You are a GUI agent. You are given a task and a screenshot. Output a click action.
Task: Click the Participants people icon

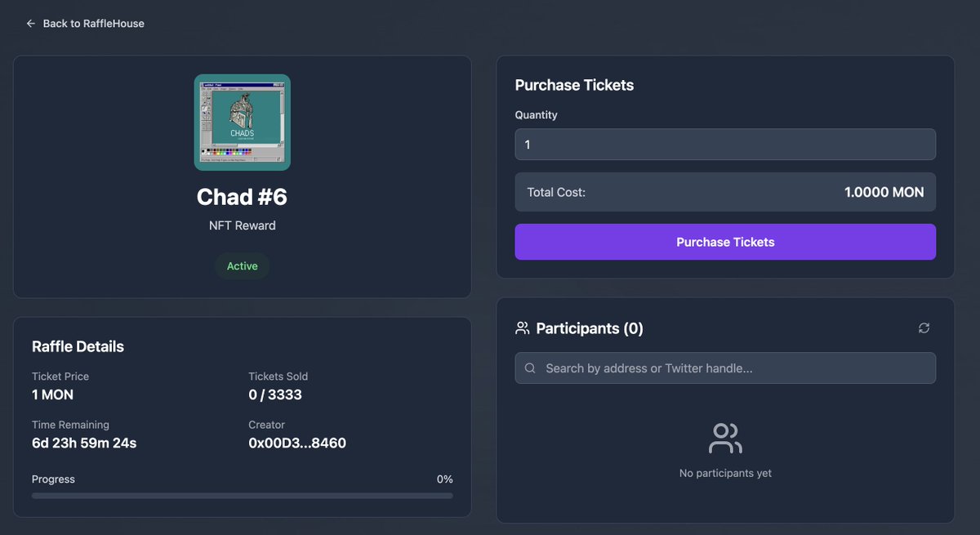(x=523, y=328)
